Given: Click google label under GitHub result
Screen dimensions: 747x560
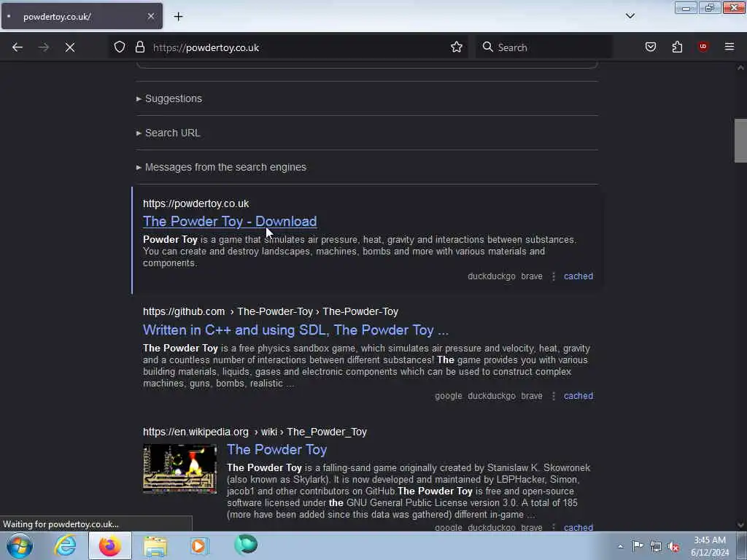Looking at the screenshot, I should coord(449,396).
